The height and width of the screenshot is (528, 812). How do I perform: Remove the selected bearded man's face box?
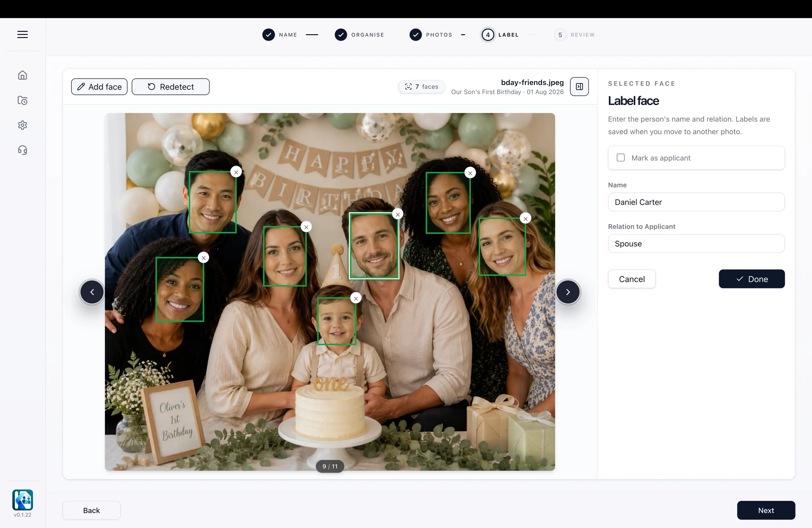(x=398, y=215)
